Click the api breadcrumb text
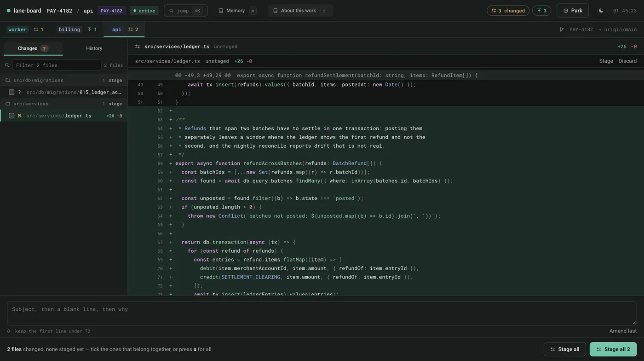644x361 pixels. pos(88,11)
